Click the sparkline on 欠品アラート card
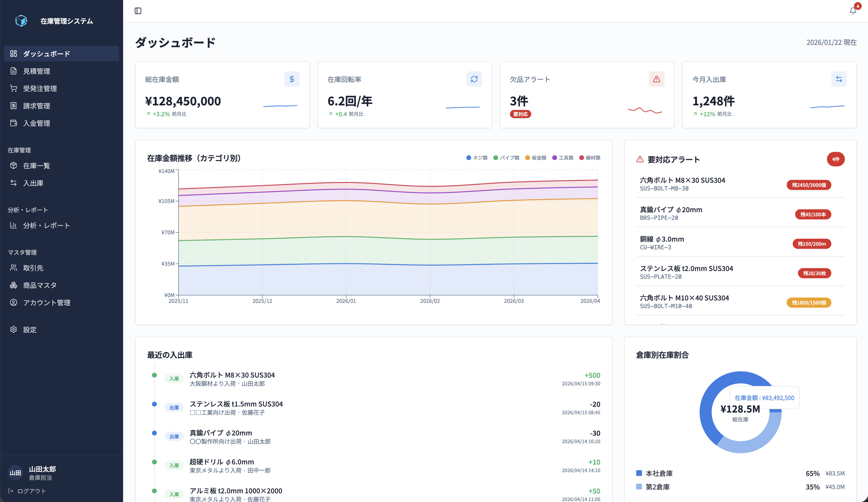This screenshot has width=868, height=502. [645, 110]
